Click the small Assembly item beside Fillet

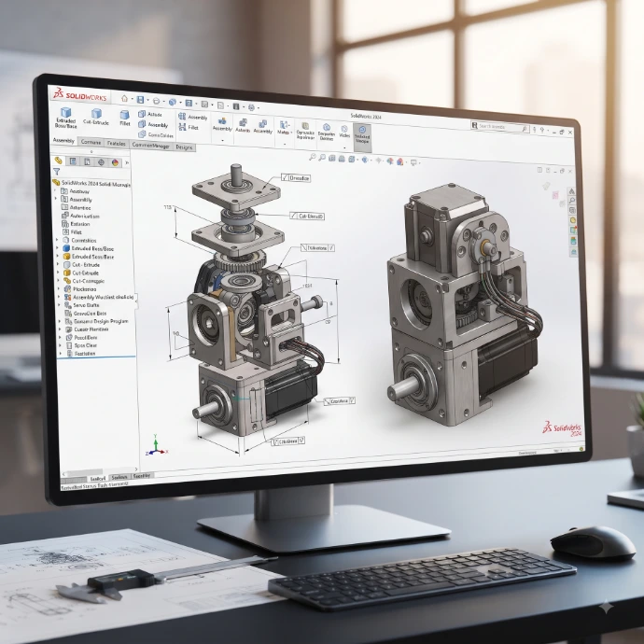[192, 117]
